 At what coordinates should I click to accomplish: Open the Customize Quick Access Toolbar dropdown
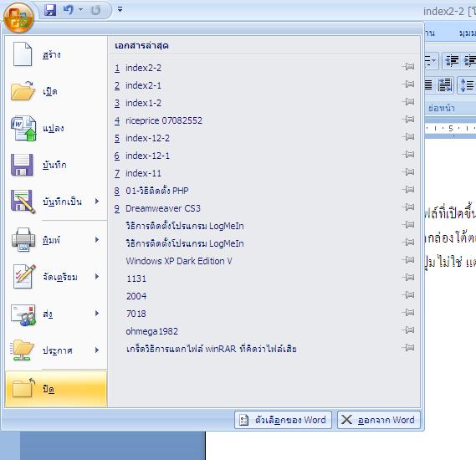(120, 10)
